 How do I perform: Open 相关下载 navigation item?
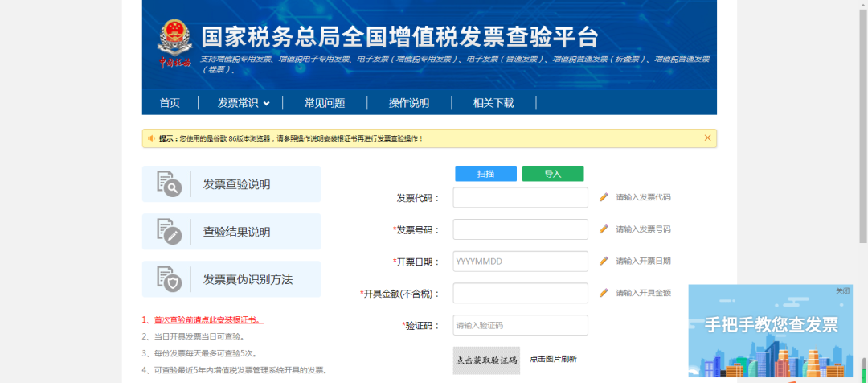493,103
